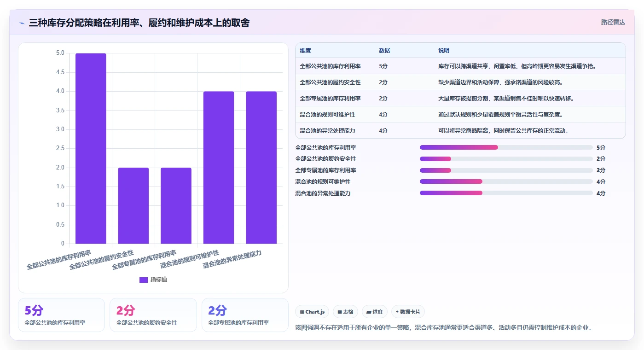Click progress bar for 混合池的异常处理能力
The height and width of the screenshot is (350, 644).
point(506,193)
